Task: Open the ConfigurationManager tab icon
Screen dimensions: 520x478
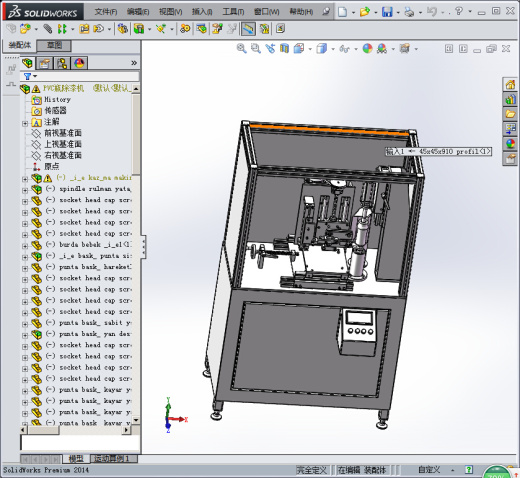Action: pos(62,63)
